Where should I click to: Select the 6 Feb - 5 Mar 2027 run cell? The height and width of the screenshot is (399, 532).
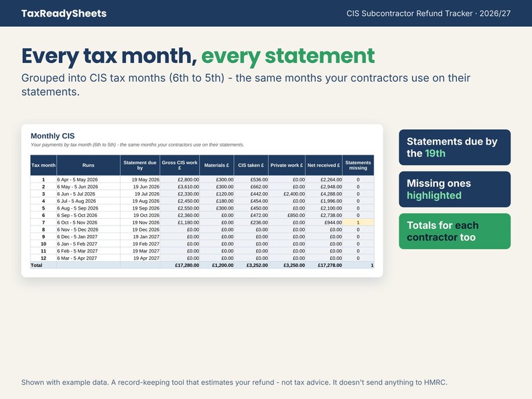tap(88, 251)
